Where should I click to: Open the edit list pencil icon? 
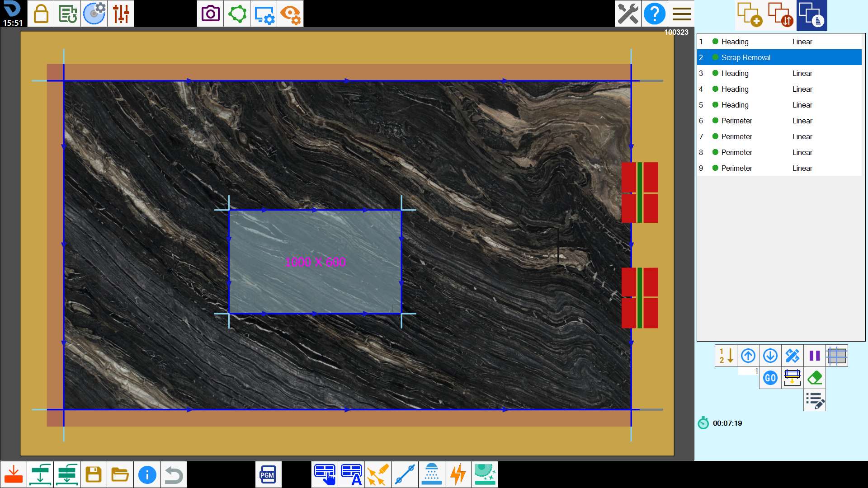pyautogui.click(x=815, y=400)
